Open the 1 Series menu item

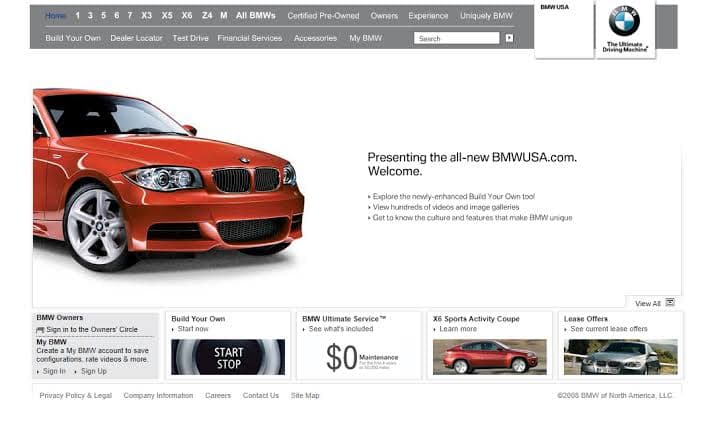(x=77, y=15)
